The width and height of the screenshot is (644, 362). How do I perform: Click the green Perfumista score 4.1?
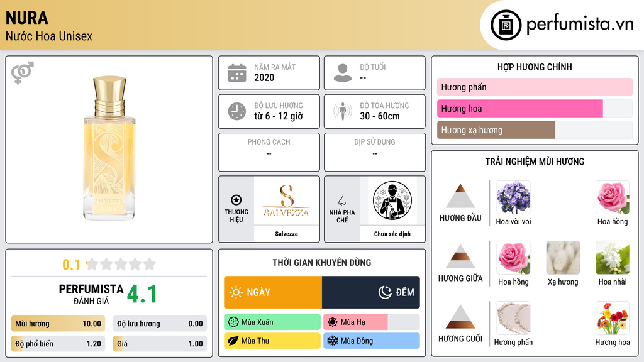pyautogui.click(x=142, y=293)
